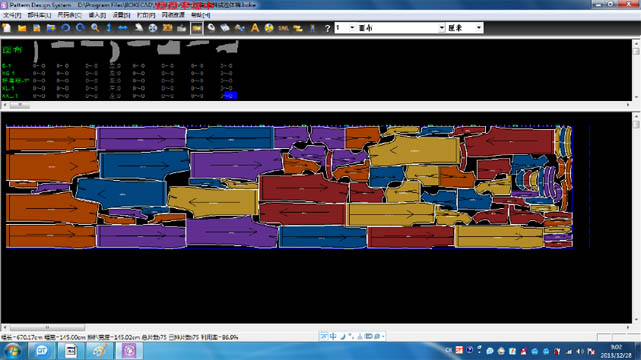Click the vertical flip arrow icon
The width and height of the screenshot is (641, 360).
[x=109, y=28]
